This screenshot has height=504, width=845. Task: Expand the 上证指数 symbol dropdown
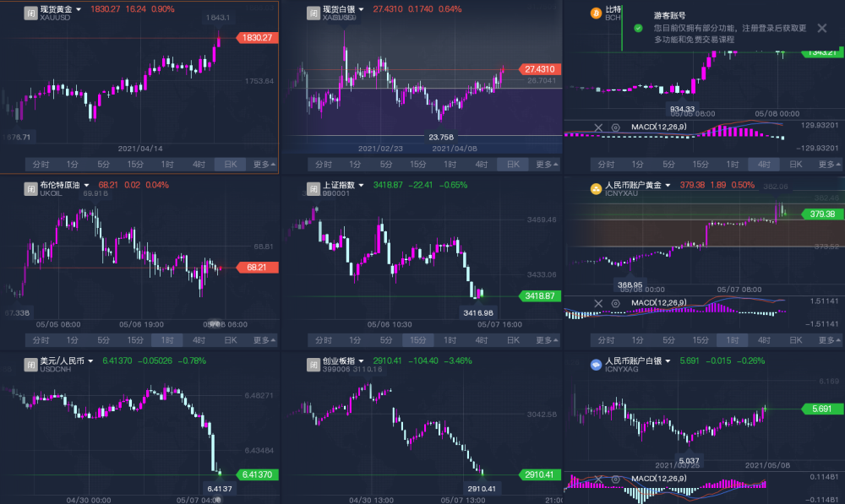[361, 185]
